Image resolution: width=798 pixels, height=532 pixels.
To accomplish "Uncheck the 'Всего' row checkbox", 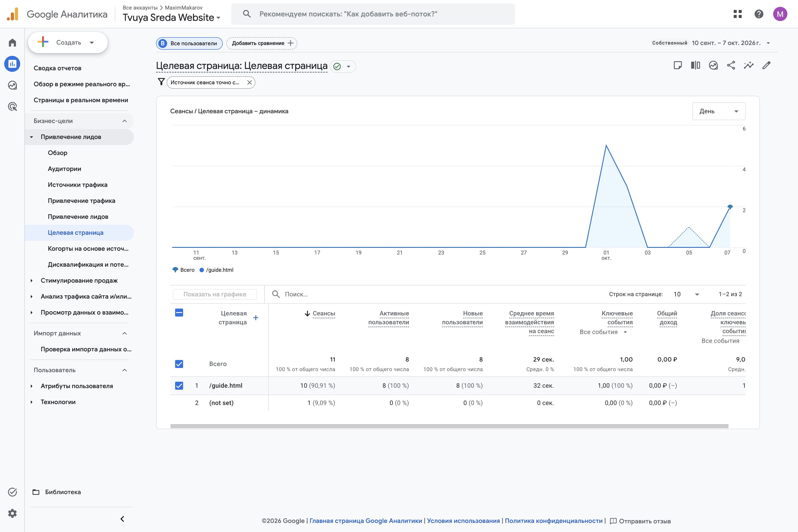I will (x=179, y=364).
